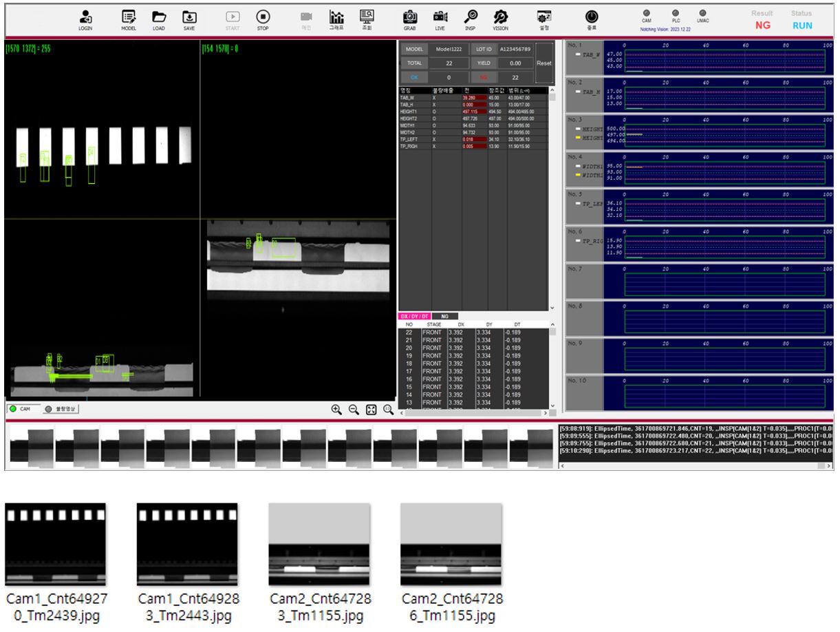Click the SAVE icon
Image resolution: width=840 pixels, height=632 pixels.
pyautogui.click(x=189, y=19)
